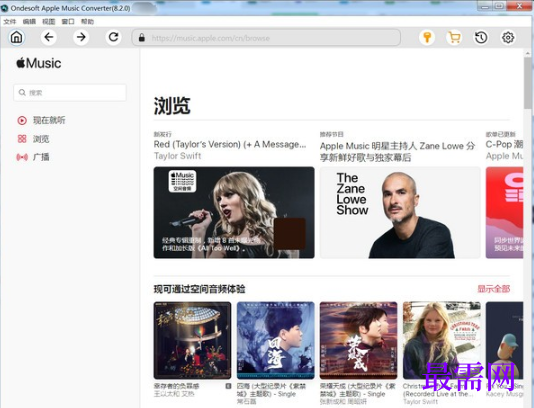Image resolution: width=534 pixels, height=408 pixels.
Task: Open Red (Taylor's Version) title link
Action: point(230,144)
